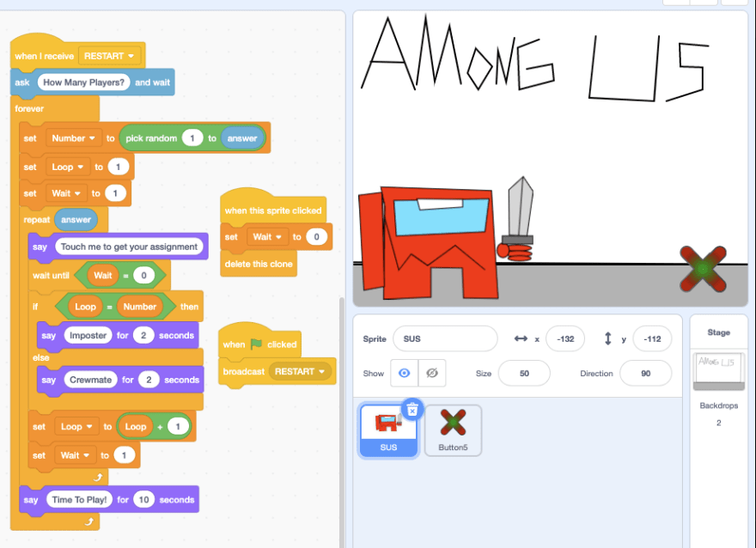Click the loop arrow at the bottom of the forever block
The image size is (756, 548).
(89, 521)
